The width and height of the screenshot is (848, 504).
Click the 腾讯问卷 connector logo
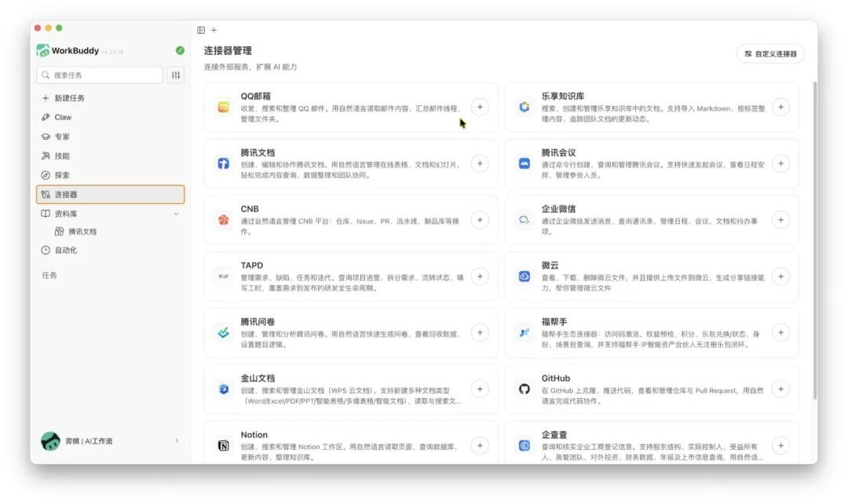[223, 333]
